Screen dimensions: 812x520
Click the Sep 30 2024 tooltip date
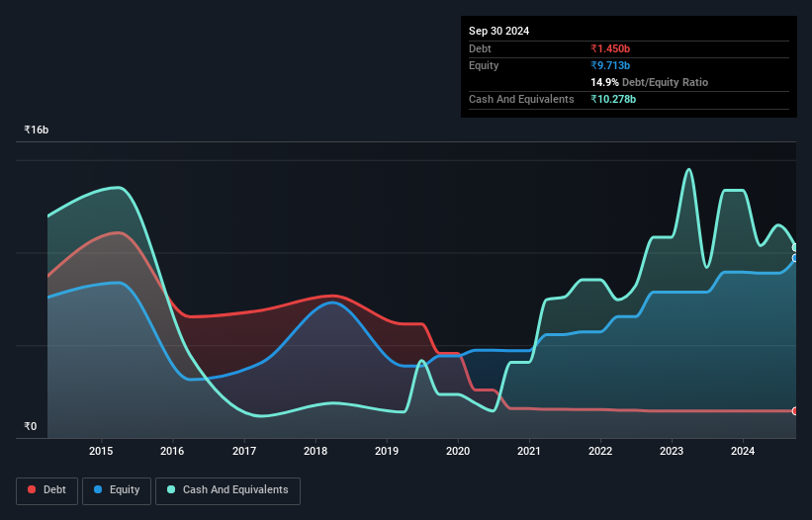point(498,31)
